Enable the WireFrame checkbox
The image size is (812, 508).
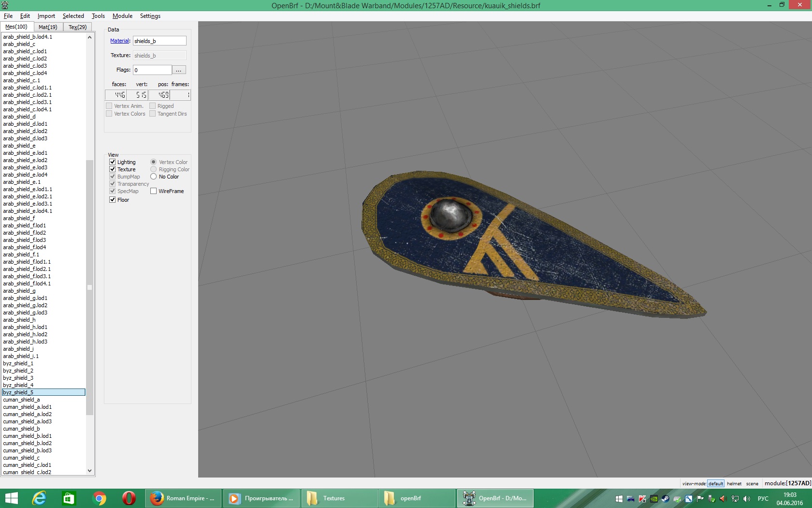154,191
